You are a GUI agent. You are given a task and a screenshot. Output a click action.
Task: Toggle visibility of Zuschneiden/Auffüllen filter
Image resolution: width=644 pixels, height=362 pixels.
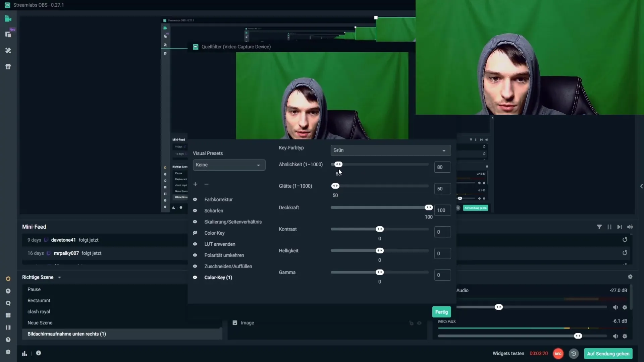click(x=195, y=266)
